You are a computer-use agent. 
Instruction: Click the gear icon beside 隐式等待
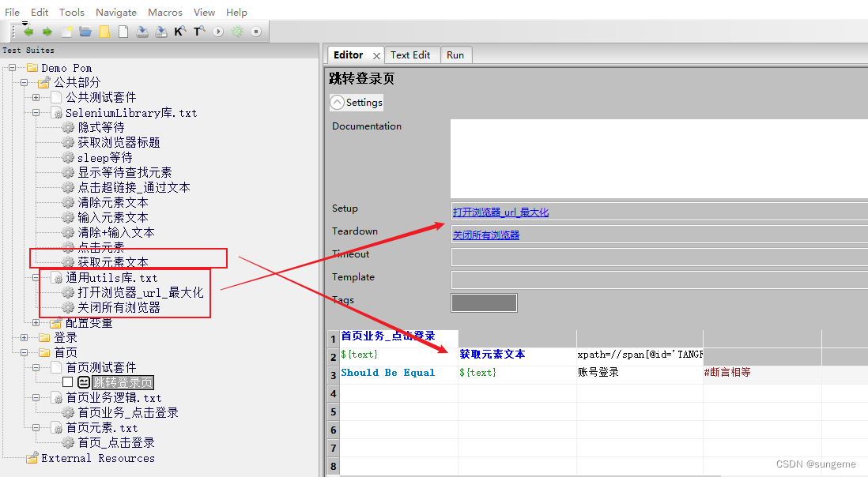[x=68, y=128]
